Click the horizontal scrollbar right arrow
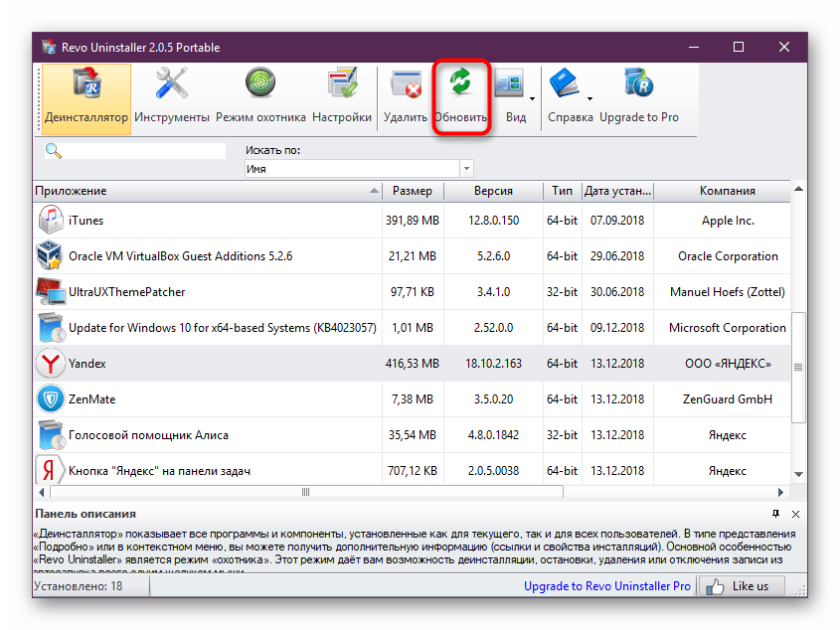 pyautogui.click(x=780, y=492)
